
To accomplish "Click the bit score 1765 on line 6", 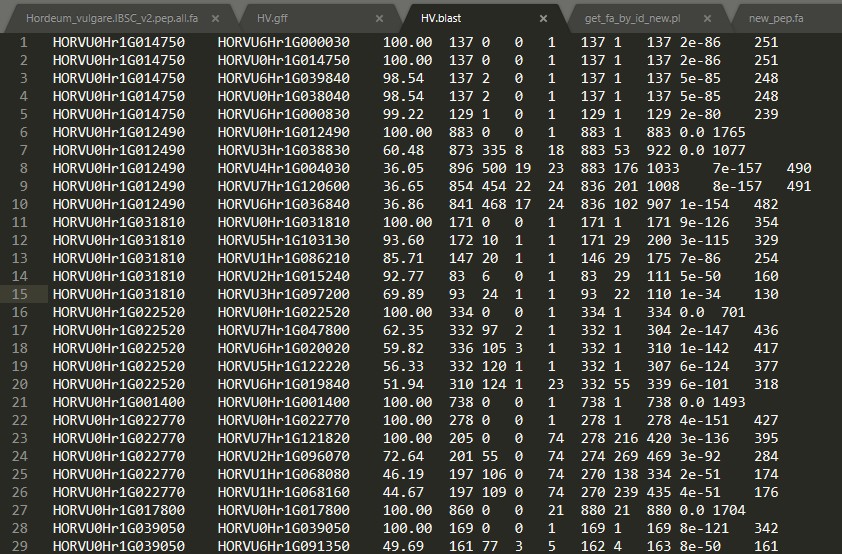I will coord(729,132).
